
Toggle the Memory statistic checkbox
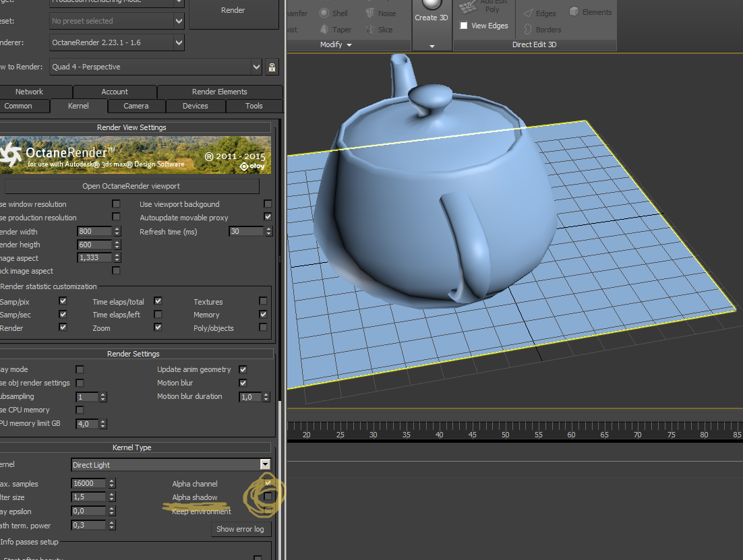click(x=263, y=314)
